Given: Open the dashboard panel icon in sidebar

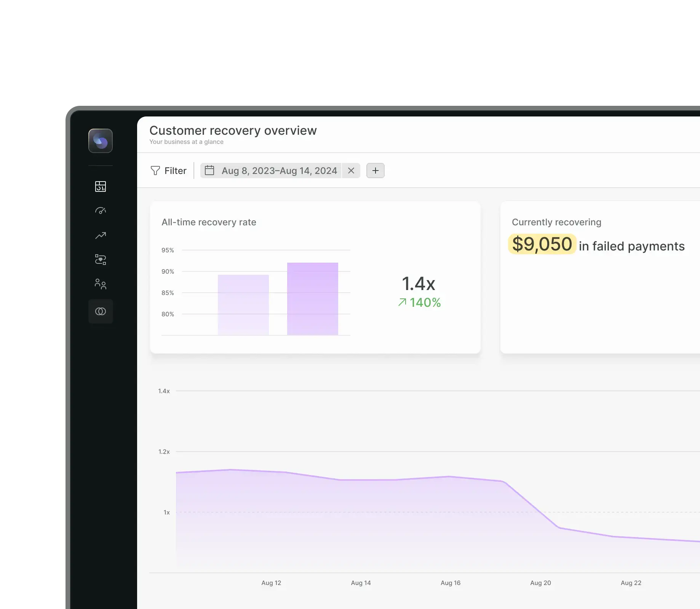Looking at the screenshot, I should point(100,187).
